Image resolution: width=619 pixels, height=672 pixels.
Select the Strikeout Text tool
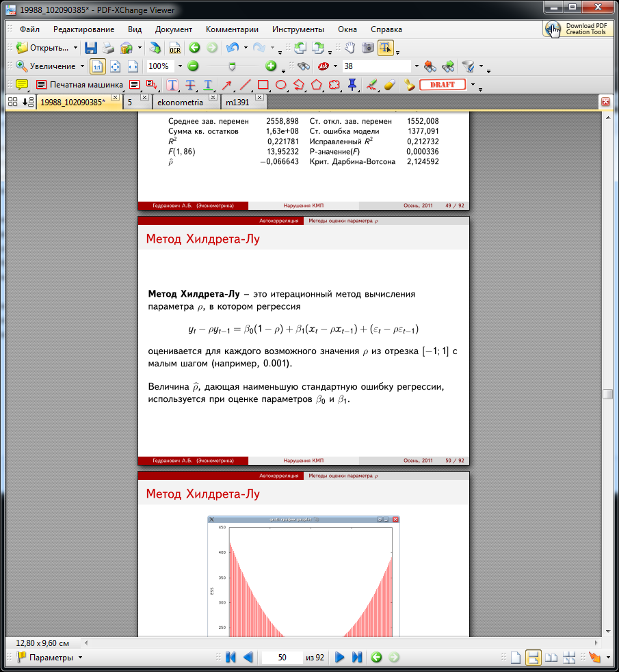coord(190,85)
